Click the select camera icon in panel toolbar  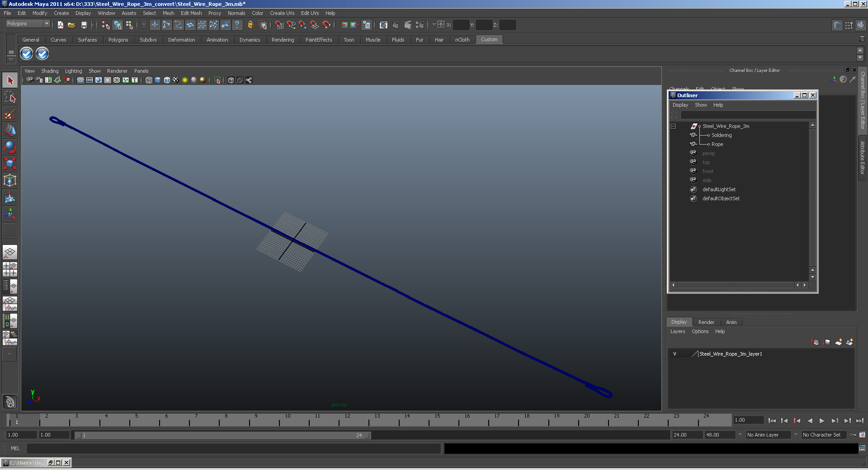point(30,80)
